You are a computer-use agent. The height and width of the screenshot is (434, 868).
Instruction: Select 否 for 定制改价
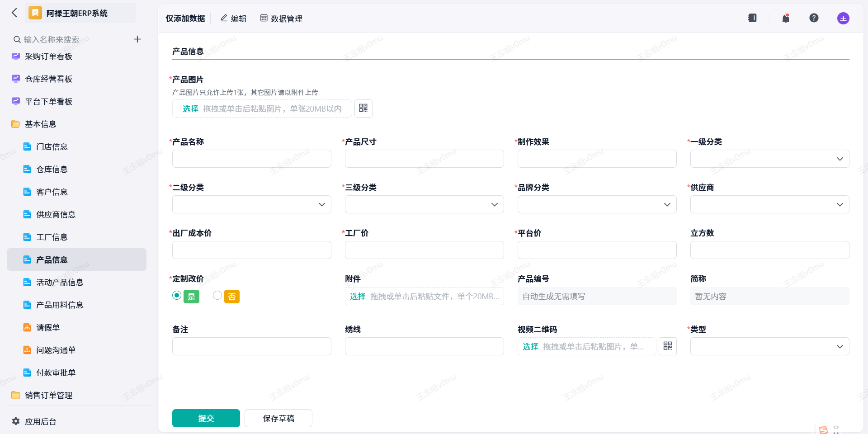pos(217,295)
